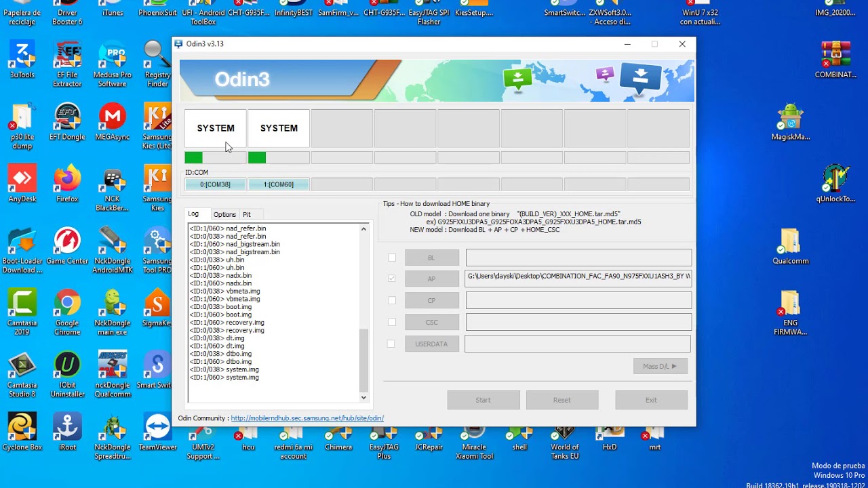Open NckDongle Qualcomm shortcut
868x488 pixels.
[x=113, y=375]
